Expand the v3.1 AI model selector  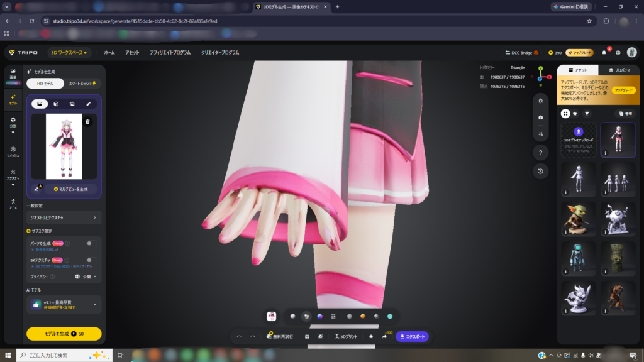click(x=64, y=305)
